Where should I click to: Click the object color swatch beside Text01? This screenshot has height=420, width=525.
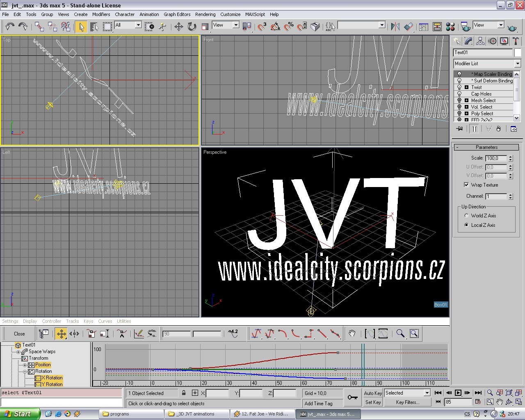click(x=518, y=52)
